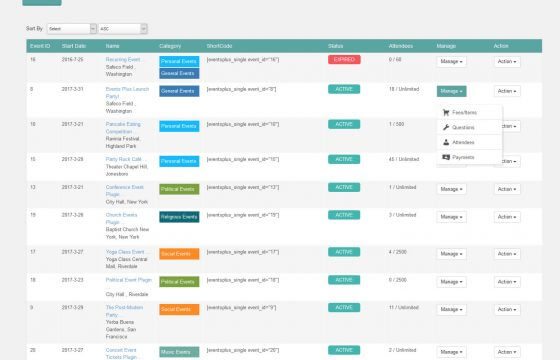
Task: Open the ASC sort order dropdown
Action: [122, 29]
